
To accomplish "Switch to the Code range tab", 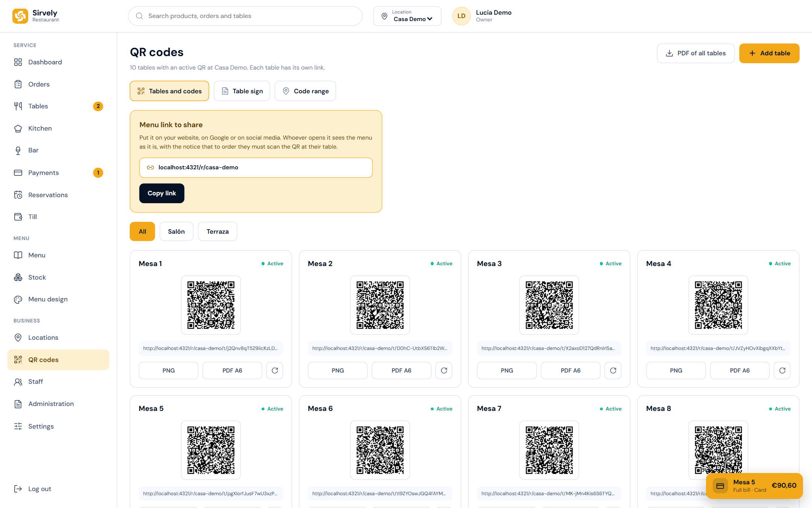I will 305,91.
